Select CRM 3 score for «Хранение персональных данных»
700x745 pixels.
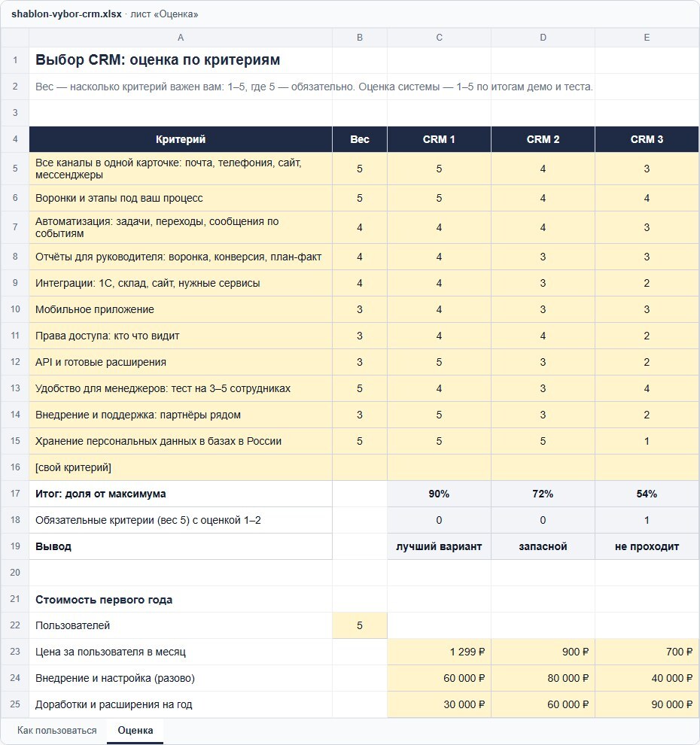(x=647, y=441)
